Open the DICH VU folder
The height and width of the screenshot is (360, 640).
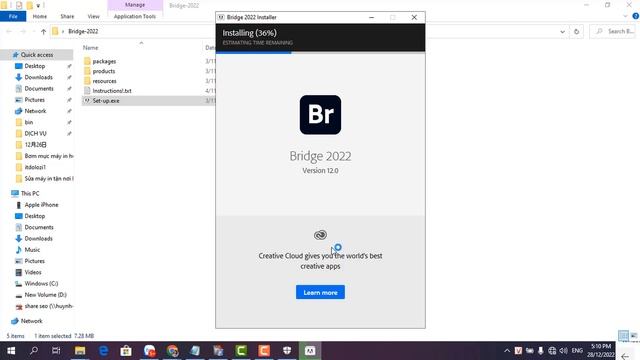35,133
